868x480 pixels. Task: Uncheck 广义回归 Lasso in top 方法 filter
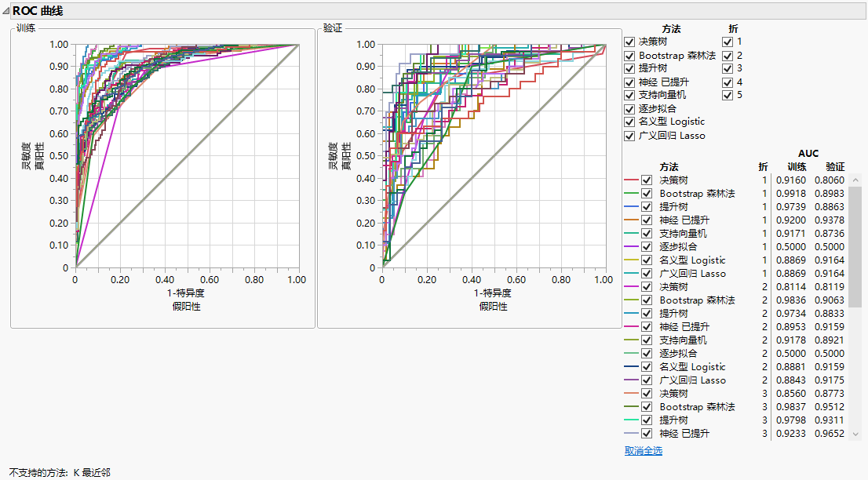click(x=629, y=136)
